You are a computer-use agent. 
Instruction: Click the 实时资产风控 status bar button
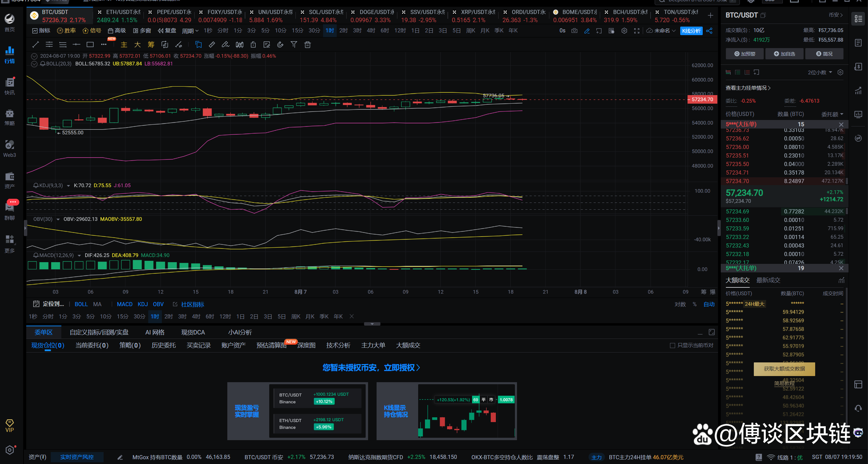[x=77, y=457]
